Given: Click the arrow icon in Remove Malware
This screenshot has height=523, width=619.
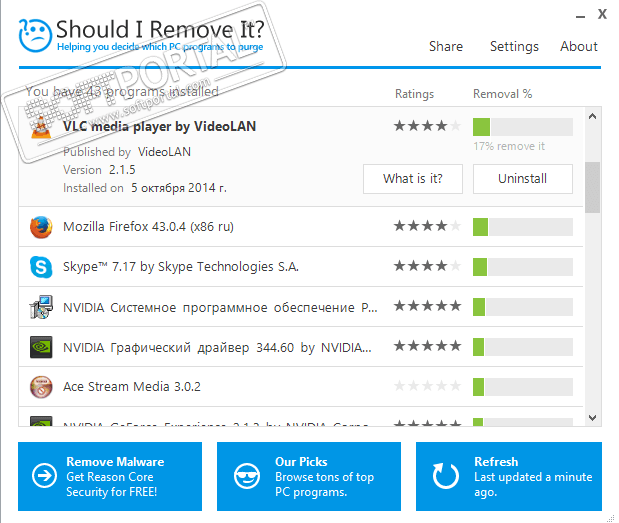Looking at the screenshot, I should (44, 476).
